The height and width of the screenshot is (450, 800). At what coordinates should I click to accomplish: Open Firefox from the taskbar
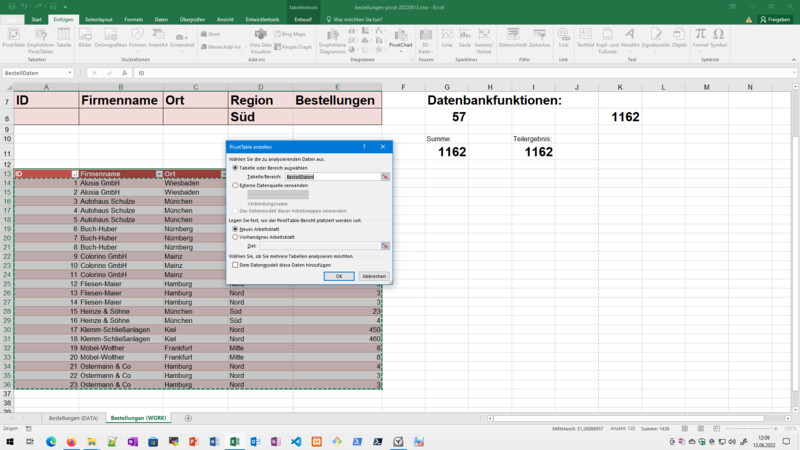click(x=71, y=441)
